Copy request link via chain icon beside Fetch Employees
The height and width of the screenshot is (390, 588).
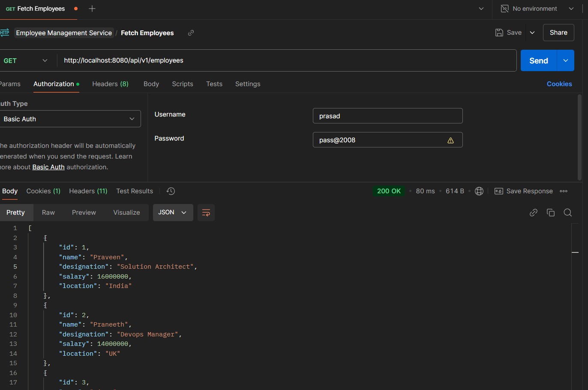pos(191,33)
